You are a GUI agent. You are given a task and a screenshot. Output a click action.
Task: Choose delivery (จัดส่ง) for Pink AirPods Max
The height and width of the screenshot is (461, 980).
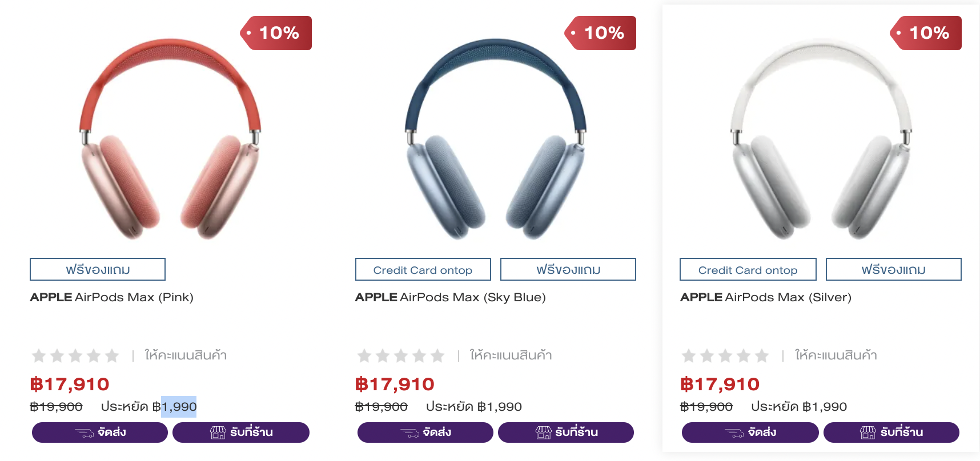point(100,432)
